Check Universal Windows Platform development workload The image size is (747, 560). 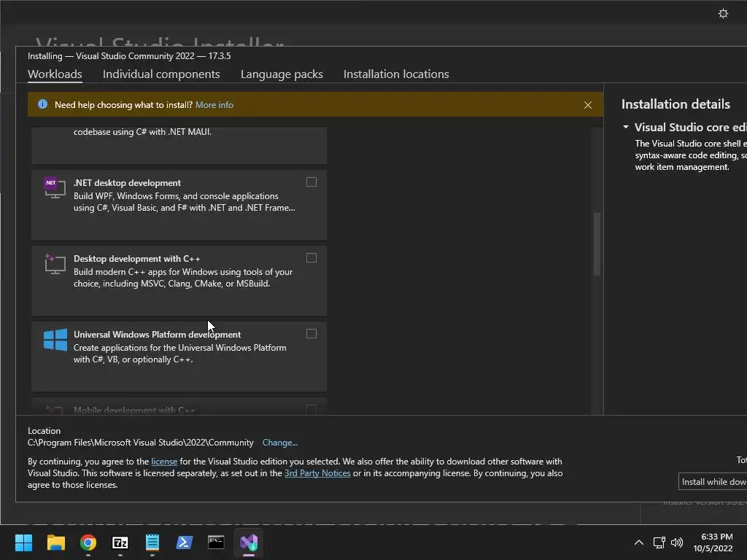click(x=311, y=333)
